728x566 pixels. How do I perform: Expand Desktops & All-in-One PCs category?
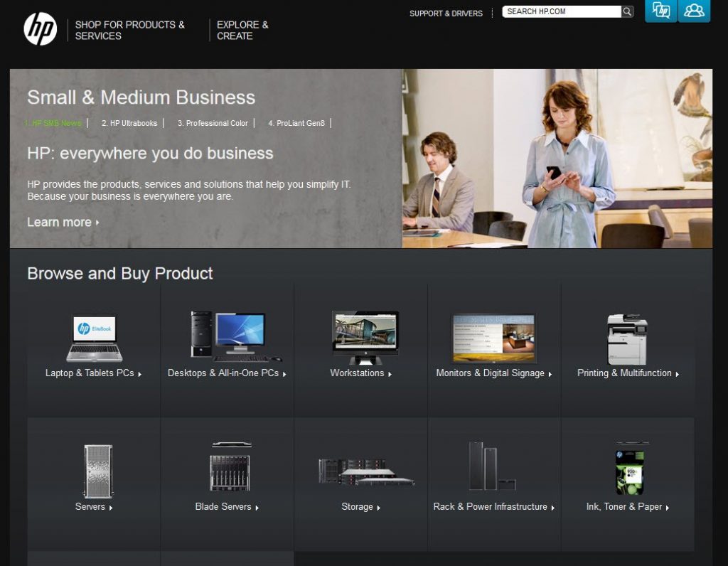[x=227, y=373]
